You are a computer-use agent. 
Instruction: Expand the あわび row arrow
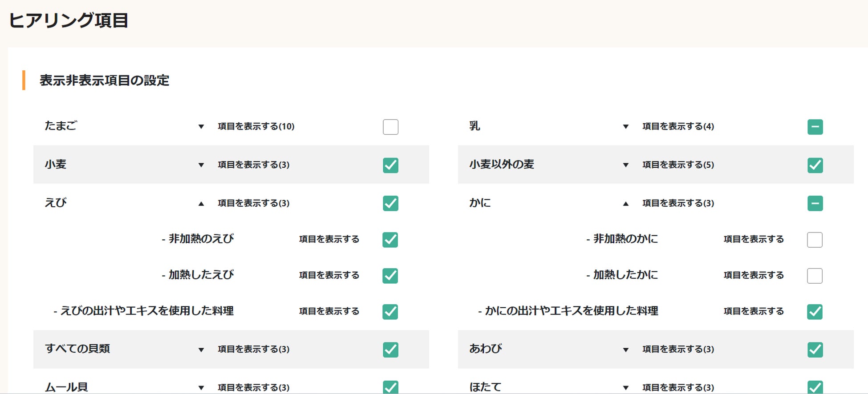[x=626, y=350]
